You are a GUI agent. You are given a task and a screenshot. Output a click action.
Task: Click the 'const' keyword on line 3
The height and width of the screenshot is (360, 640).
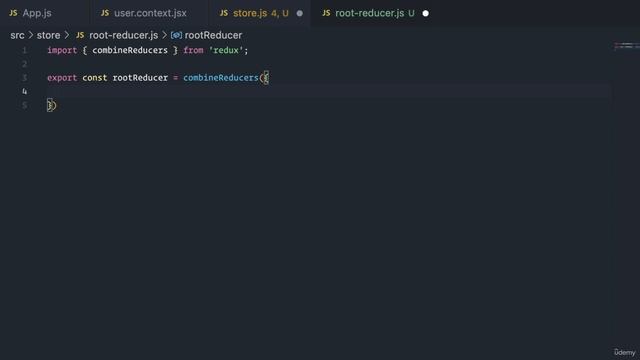[x=95, y=78]
